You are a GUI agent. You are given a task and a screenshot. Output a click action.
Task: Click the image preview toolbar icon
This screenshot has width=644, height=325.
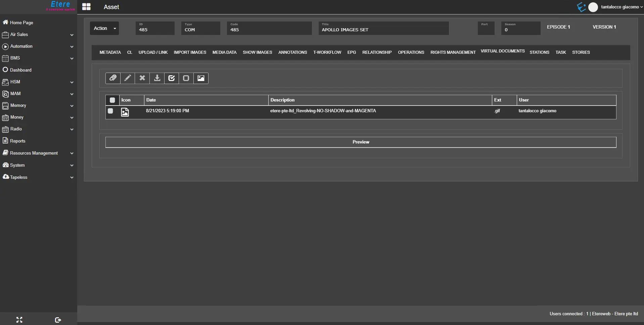tap(201, 78)
